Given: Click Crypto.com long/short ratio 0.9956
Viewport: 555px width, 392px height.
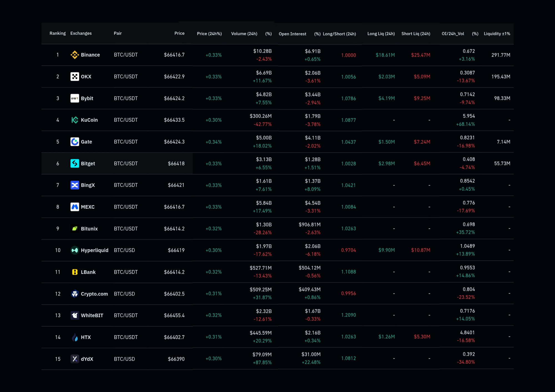Looking at the screenshot, I should pos(349,294).
